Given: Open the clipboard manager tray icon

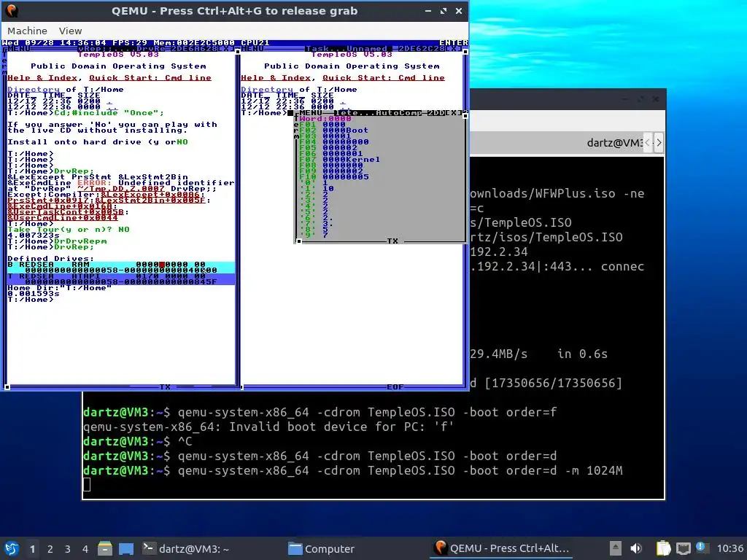Looking at the screenshot, I should [663, 548].
